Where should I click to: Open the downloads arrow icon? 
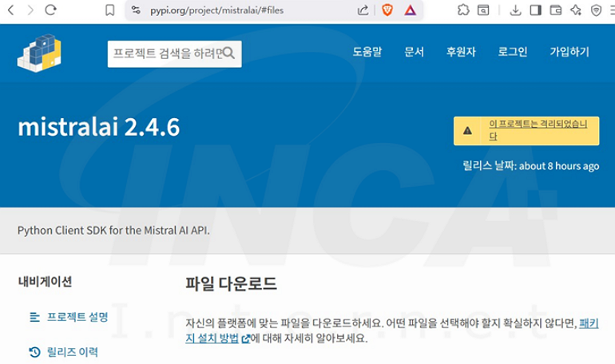coord(515,10)
